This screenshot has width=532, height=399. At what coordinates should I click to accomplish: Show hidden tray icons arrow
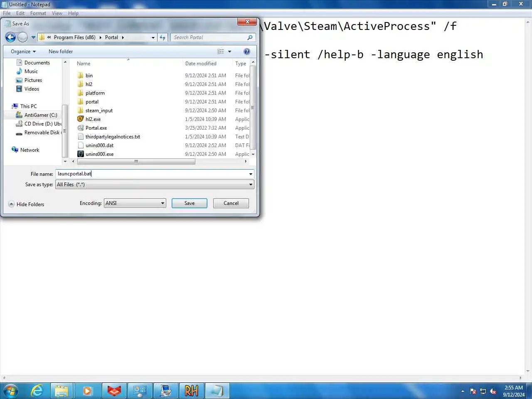(463, 391)
